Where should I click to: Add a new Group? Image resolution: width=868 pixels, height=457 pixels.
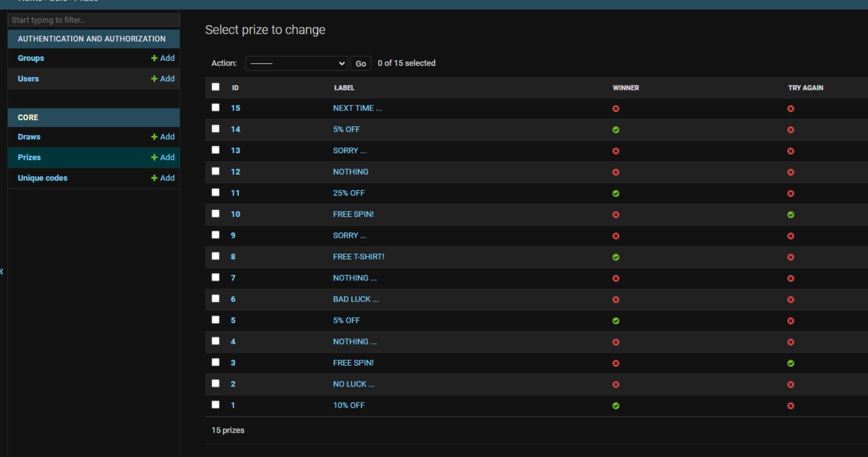(163, 58)
